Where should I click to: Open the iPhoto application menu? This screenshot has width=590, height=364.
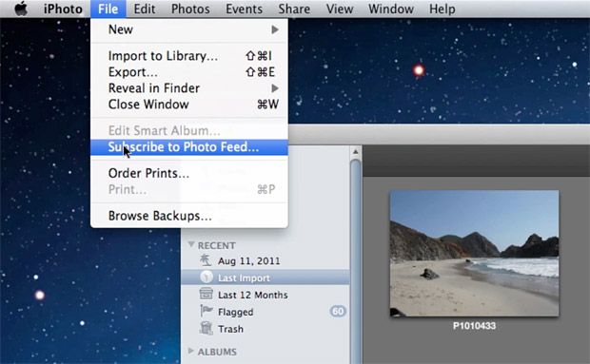click(x=63, y=9)
